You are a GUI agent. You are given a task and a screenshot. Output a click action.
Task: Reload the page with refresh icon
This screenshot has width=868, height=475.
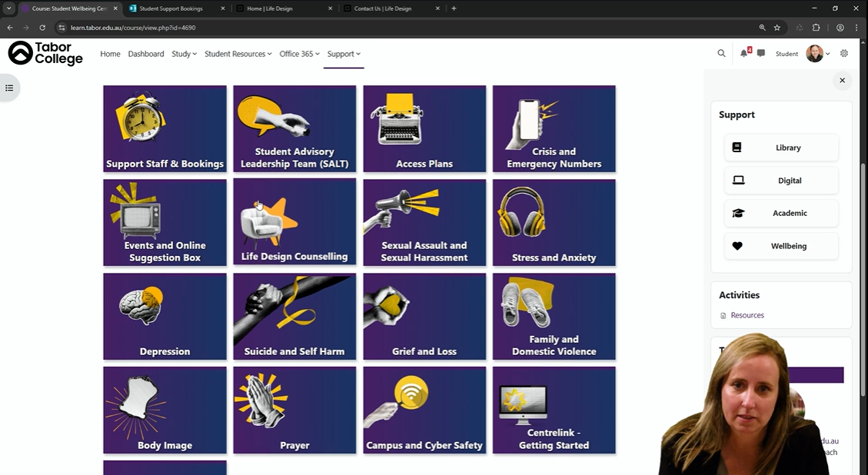point(42,27)
